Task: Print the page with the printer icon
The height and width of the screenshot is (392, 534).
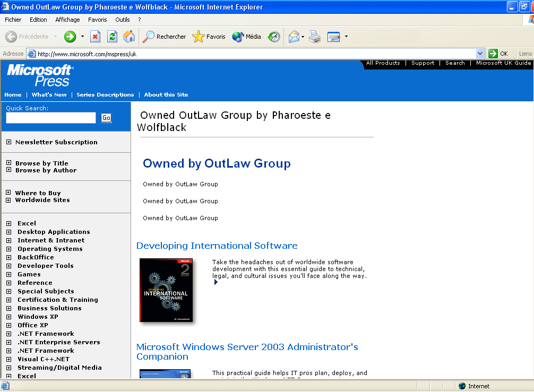Action: pos(315,37)
